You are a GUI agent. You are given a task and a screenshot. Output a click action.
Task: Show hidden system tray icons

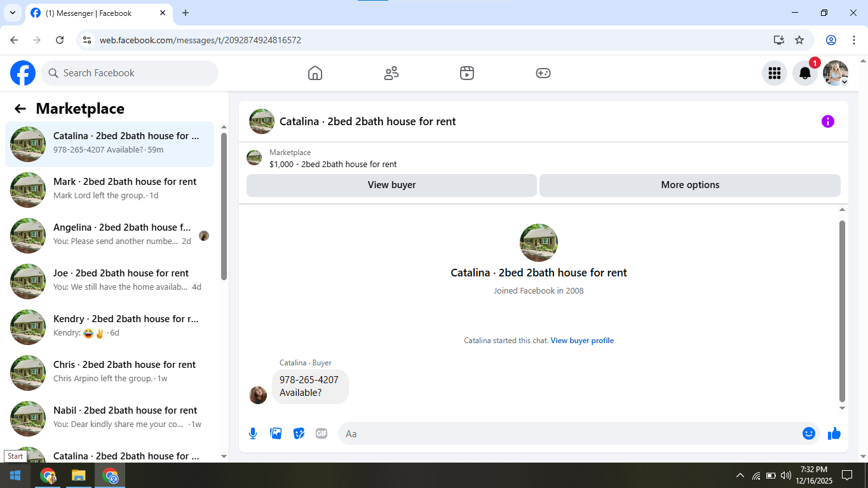pos(740,475)
